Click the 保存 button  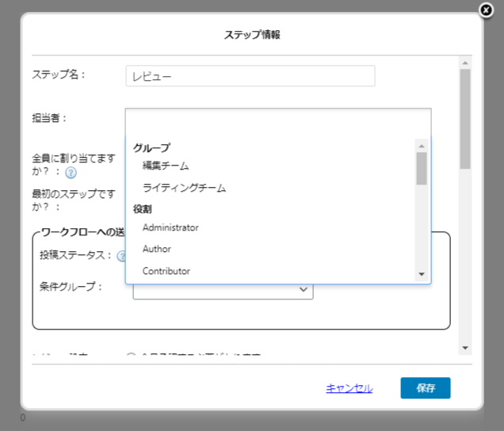426,388
